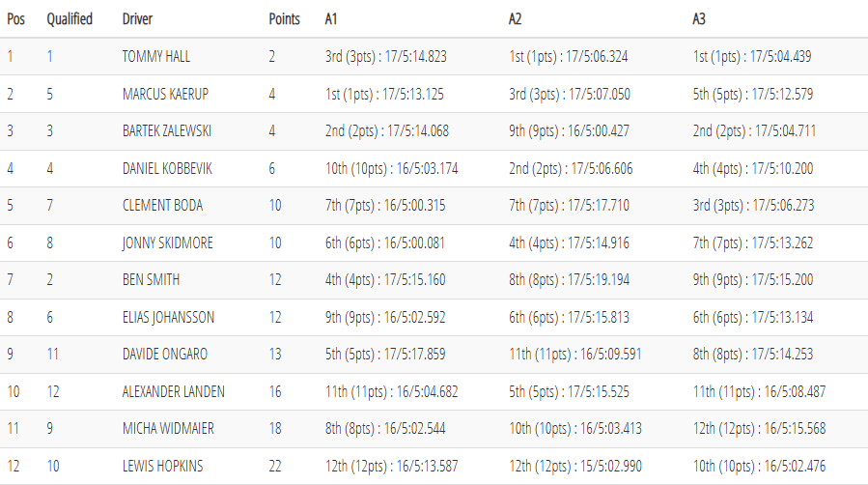Click MICHA WIDMAIER driver name
868x485 pixels.
tap(168, 429)
